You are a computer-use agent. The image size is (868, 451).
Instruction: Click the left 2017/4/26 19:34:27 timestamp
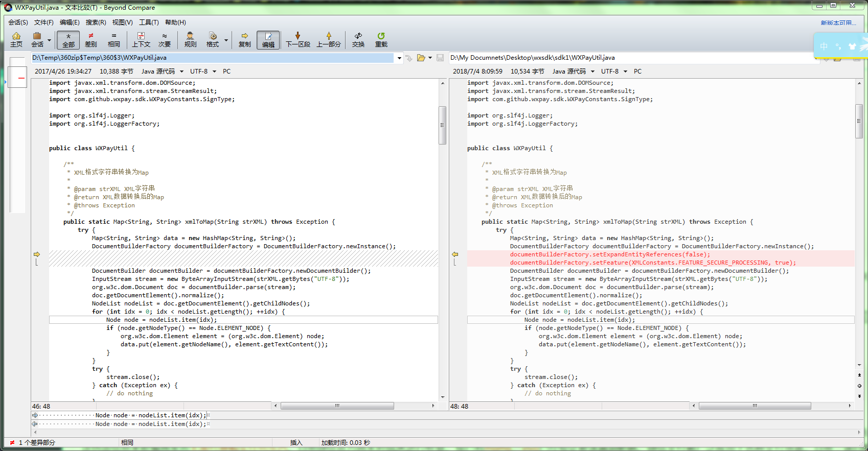coord(63,72)
